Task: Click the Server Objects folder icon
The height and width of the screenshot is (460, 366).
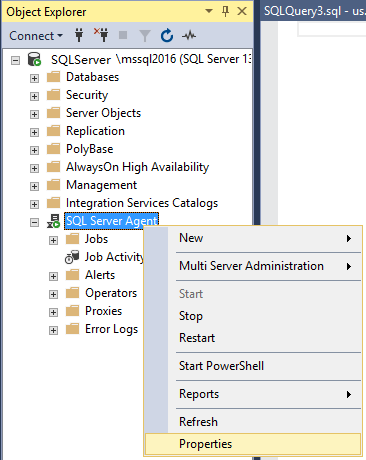Action: point(53,113)
